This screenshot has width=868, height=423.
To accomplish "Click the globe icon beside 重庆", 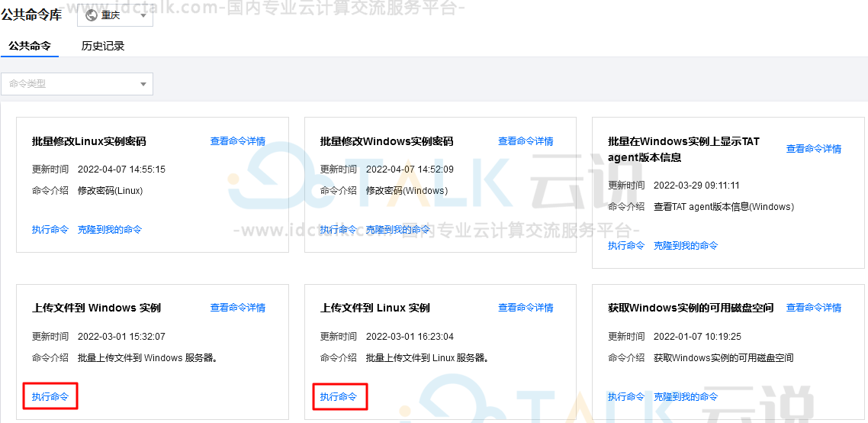I will (92, 15).
